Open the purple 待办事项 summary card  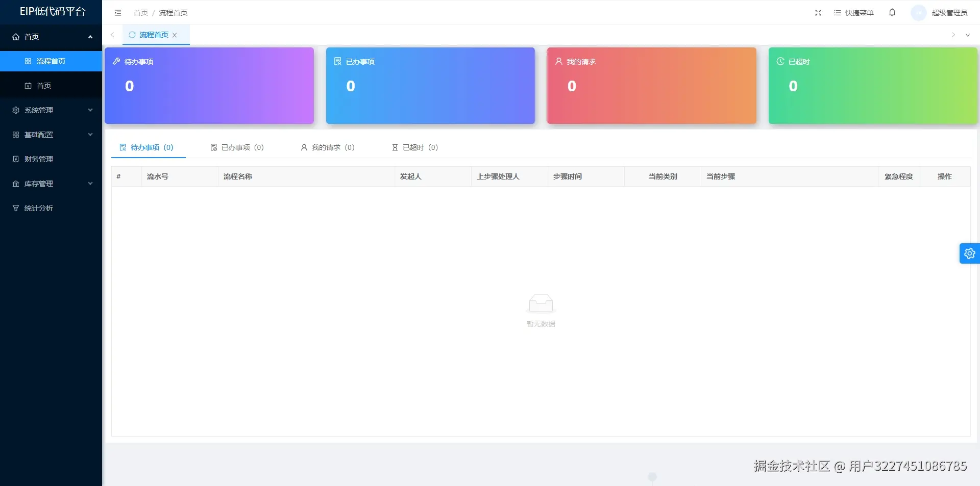[209, 86]
